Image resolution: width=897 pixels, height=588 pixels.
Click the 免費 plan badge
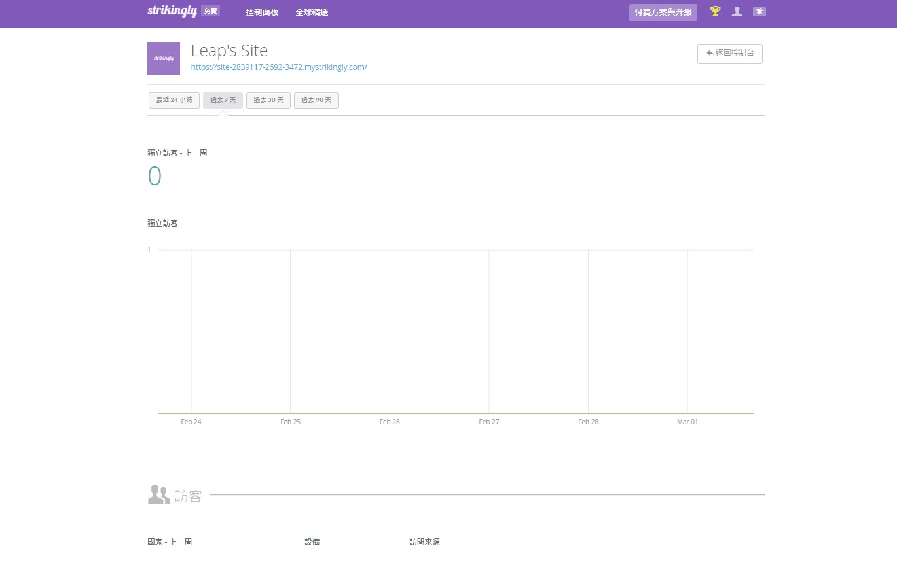coord(210,11)
